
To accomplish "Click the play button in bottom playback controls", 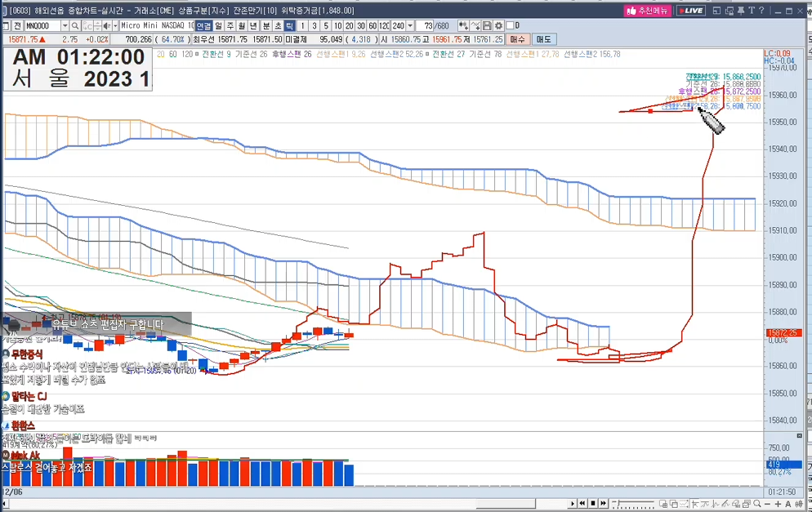I will point(572,503).
